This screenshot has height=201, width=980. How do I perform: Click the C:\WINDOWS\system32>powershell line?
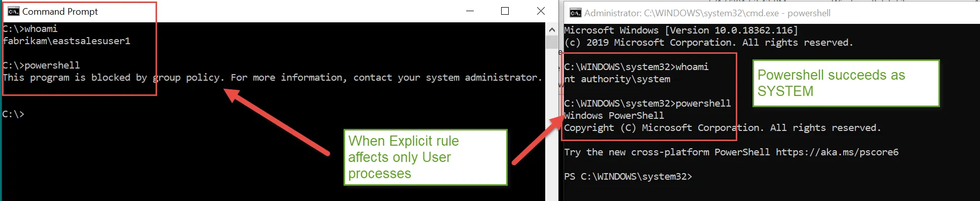648,104
